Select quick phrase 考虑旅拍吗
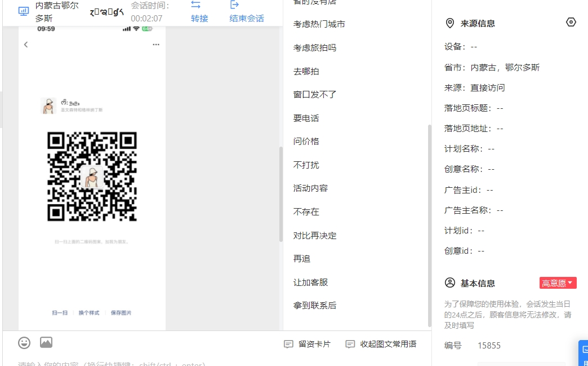Image resolution: width=588 pixels, height=366 pixels. click(x=315, y=48)
